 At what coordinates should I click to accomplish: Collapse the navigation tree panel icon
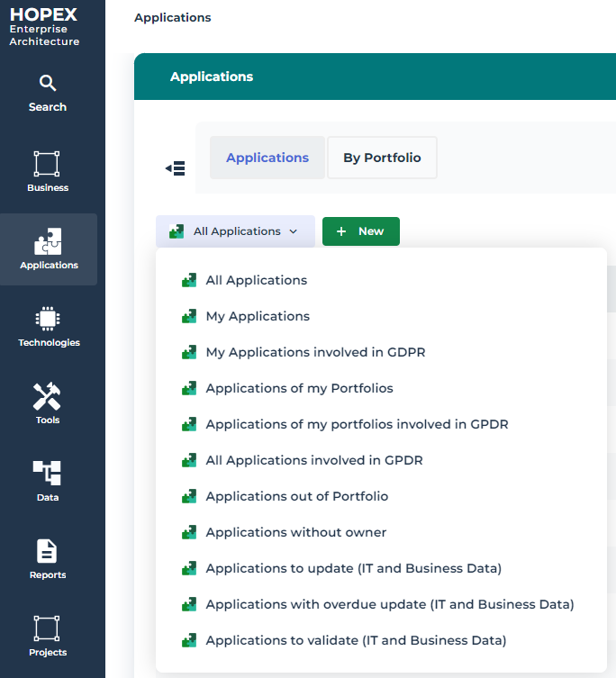[x=175, y=168]
